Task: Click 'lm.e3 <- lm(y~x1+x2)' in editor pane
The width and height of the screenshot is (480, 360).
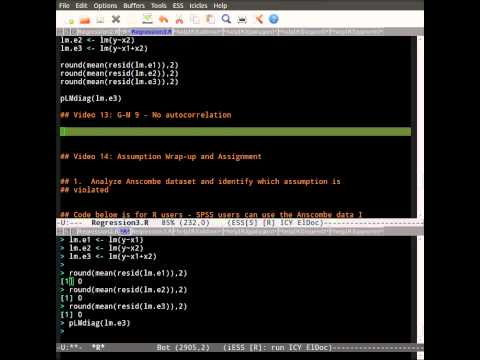Action: pos(104,49)
